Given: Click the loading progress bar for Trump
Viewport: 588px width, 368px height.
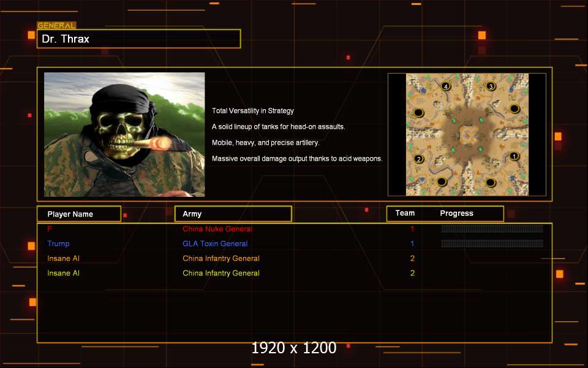Looking at the screenshot, I should (x=492, y=243).
